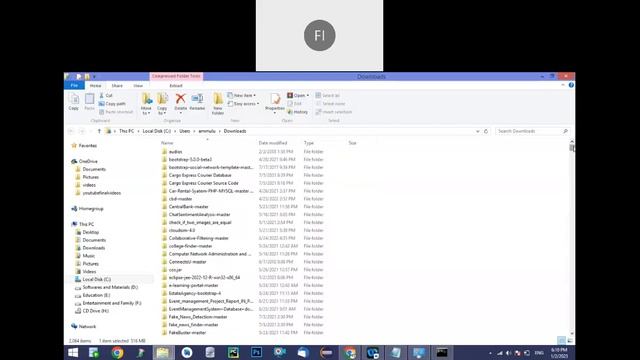Switch to the Share ribbon tab
Screen dimensions: 640x360
tap(117, 86)
